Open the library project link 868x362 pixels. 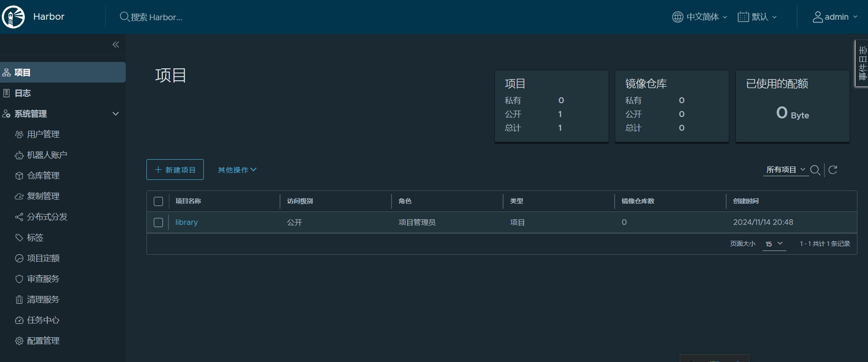pyautogui.click(x=186, y=223)
